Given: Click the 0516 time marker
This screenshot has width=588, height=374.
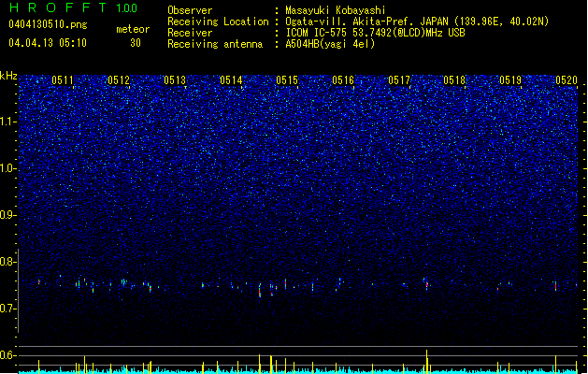Looking at the screenshot, I should pyautogui.click(x=343, y=80).
